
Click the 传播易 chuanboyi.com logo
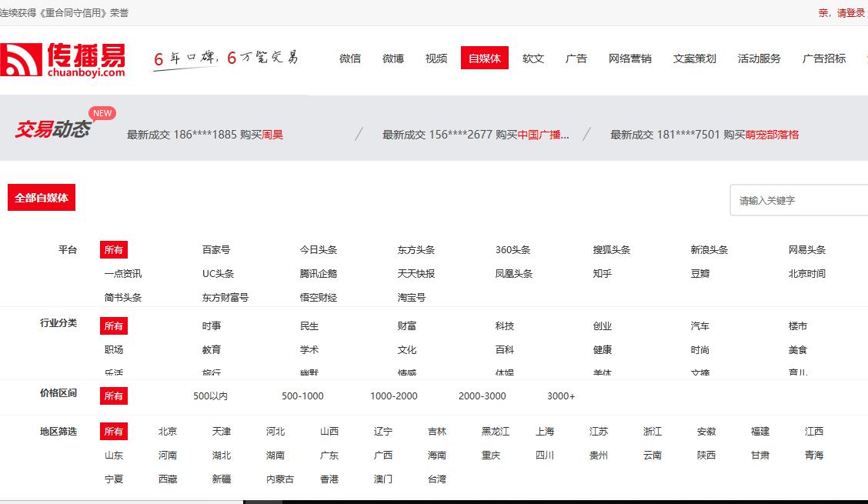(x=63, y=59)
